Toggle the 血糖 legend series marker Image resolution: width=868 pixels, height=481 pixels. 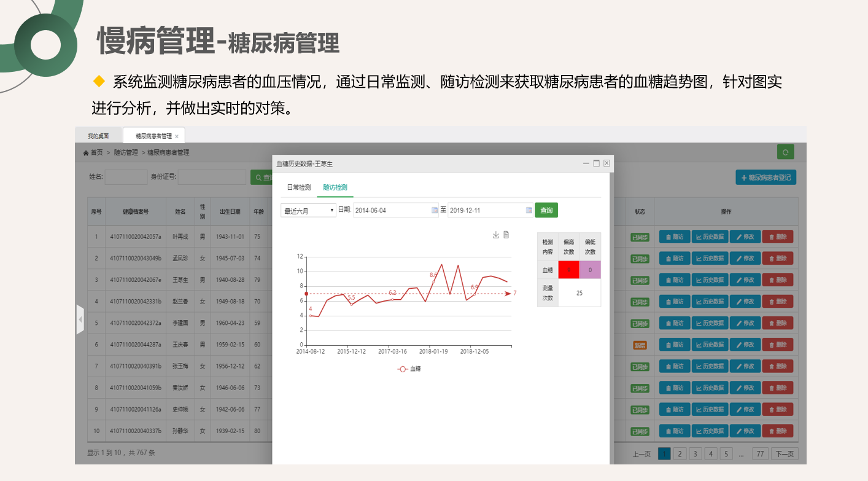(403, 369)
